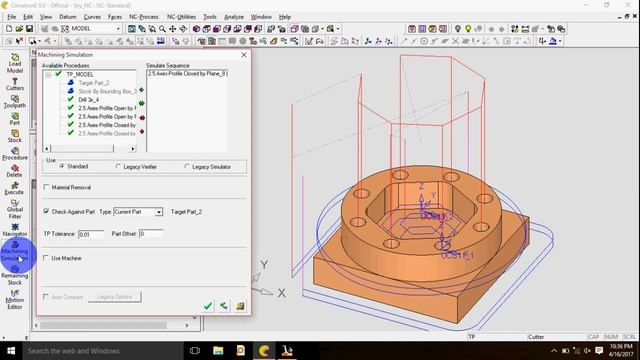The image size is (640, 360).
Task: Click the New file icon in toolbar
Action: (x=9, y=29)
